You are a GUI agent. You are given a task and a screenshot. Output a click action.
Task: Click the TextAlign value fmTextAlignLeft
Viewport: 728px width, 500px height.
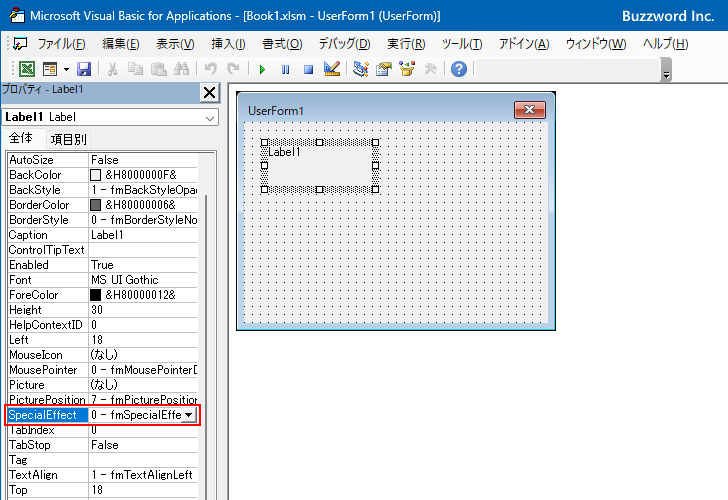pyautogui.click(x=143, y=475)
